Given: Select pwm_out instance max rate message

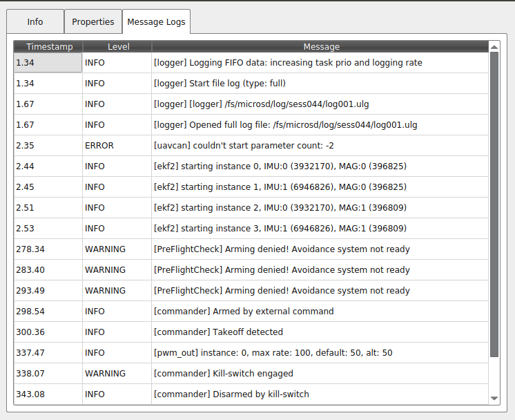Looking at the screenshot, I should click(320, 352).
